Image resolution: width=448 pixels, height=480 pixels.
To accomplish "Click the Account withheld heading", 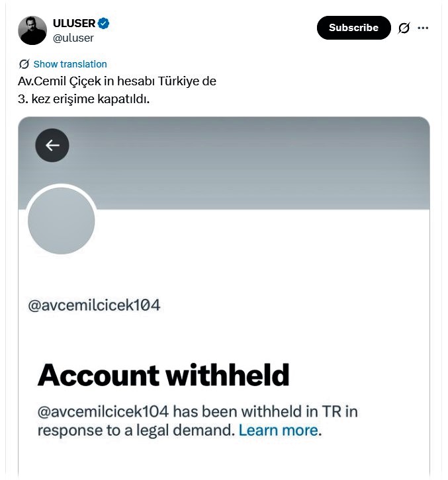I will [x=163, y=375].
